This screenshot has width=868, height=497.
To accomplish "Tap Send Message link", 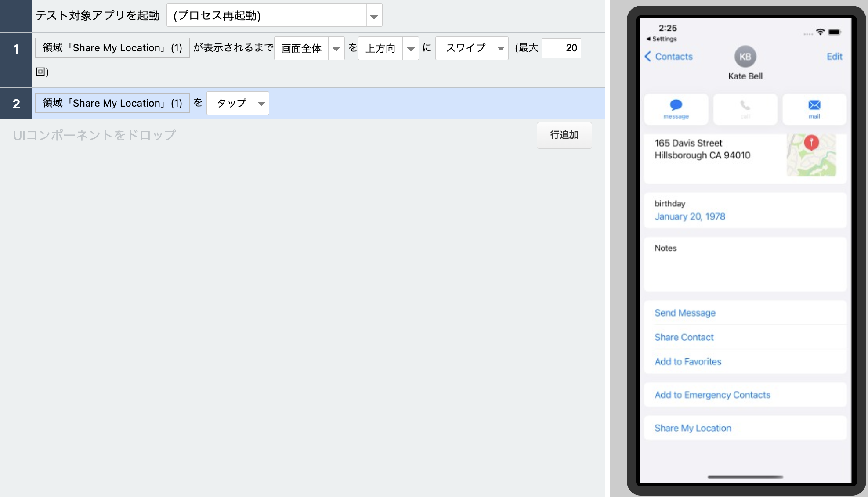I will [685, 313].
